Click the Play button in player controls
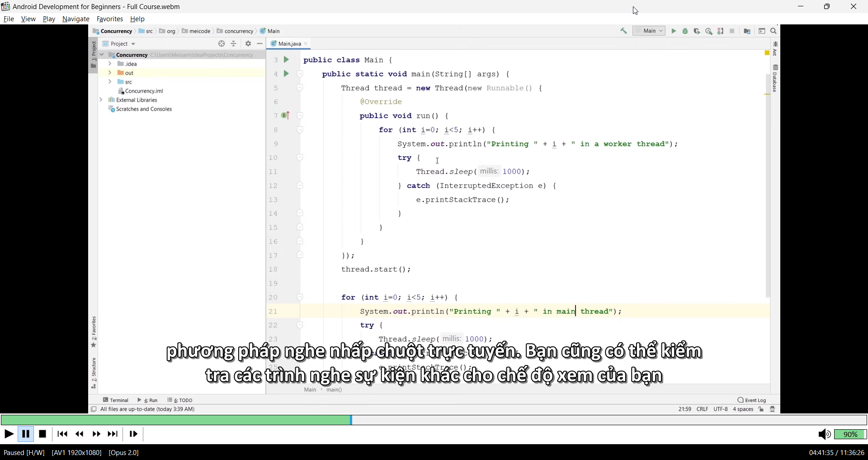The height and width of the screenshot is (460, 868). (9, 434)
